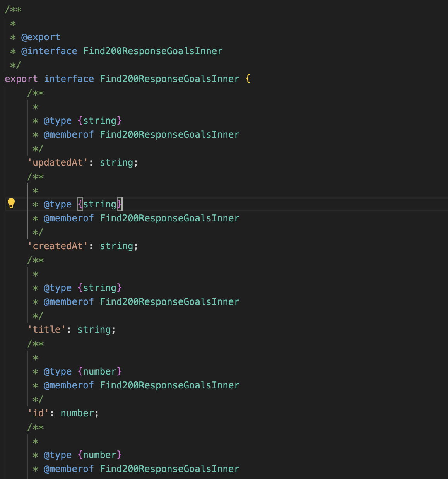
Task: Click the 'id' property name
Action: (x=38, y=413)
